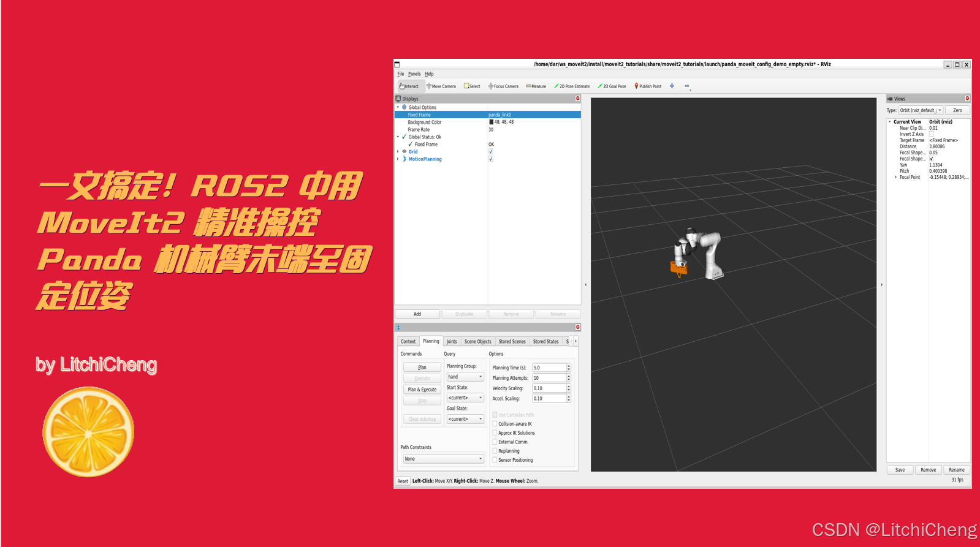Image resolution: width=980 pixels, height=547 pixels.
Task: Pick the Measure tool
Action: coord(536,86)
